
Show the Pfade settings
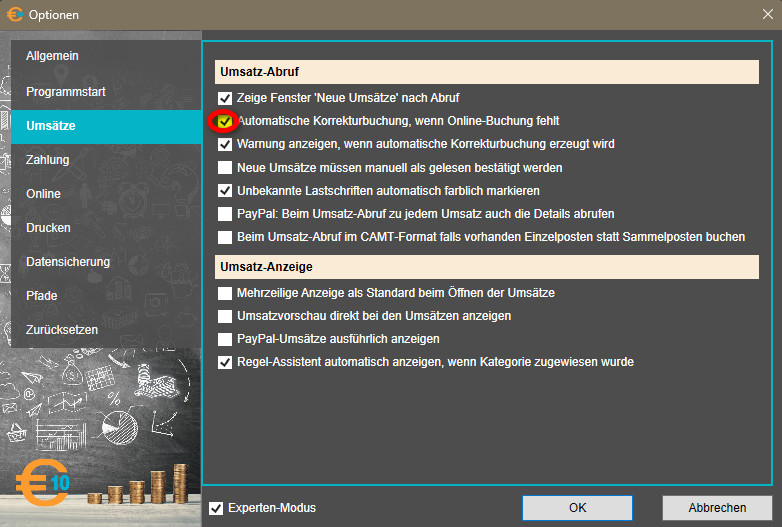pyautogui.click(x=42, y=296)
